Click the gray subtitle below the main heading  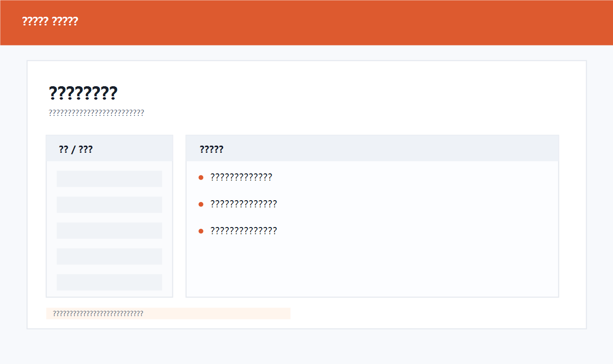click(96, 113)
